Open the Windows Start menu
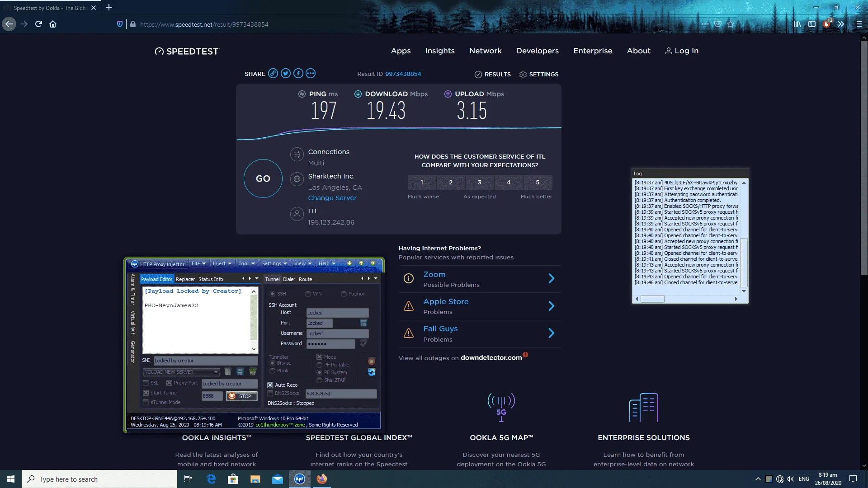868x488 pixels. tap(11, 479)
